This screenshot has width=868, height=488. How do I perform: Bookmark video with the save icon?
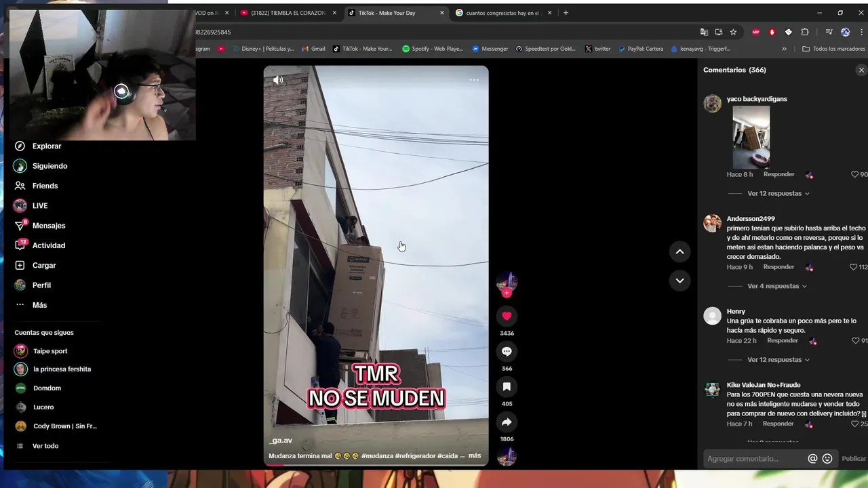(507, 386)
